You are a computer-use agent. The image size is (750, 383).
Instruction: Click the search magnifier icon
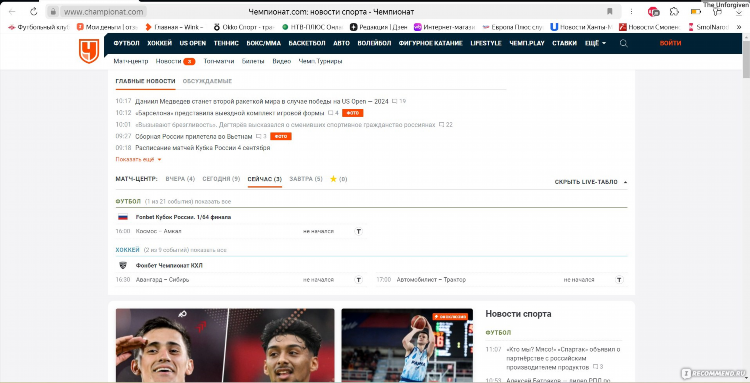624,43
